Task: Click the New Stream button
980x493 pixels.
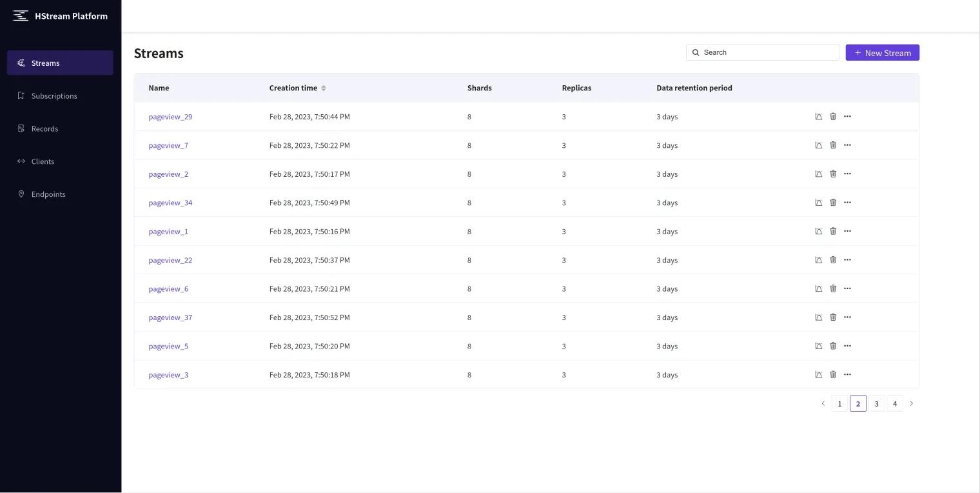Action: [x=882, y=52]
